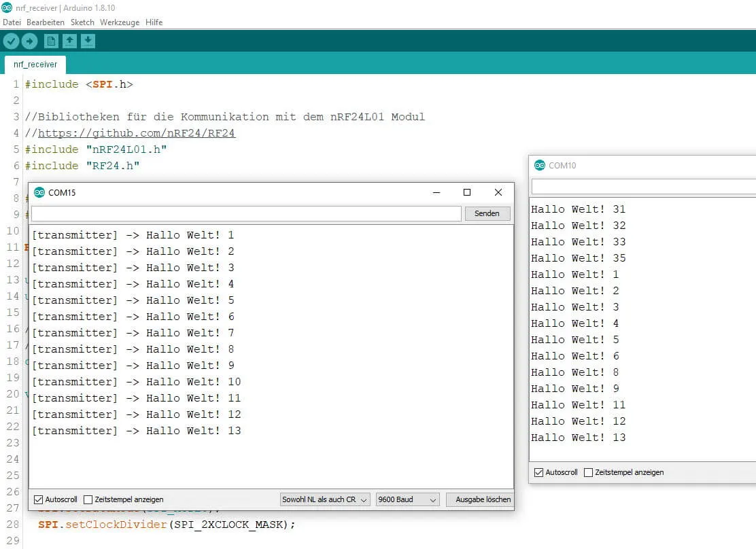This screenshot has height=549, width=756.
Task: Select the nrf_receiver tab
Action: 35,65
